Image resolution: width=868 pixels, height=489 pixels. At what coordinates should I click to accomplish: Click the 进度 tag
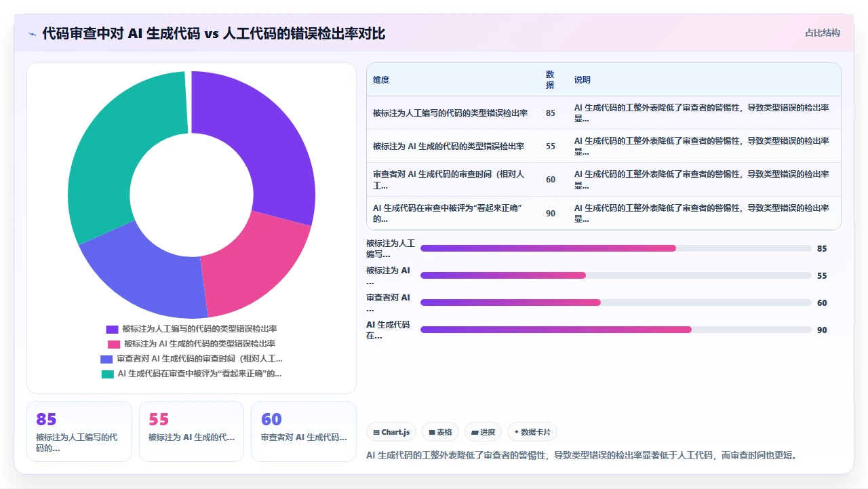tap(483, 432)
